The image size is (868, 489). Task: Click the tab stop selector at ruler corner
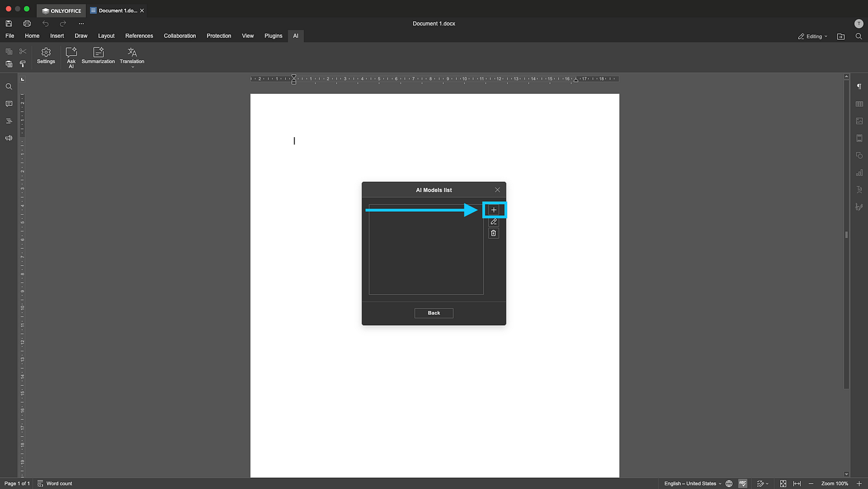[x=22, y=79]
